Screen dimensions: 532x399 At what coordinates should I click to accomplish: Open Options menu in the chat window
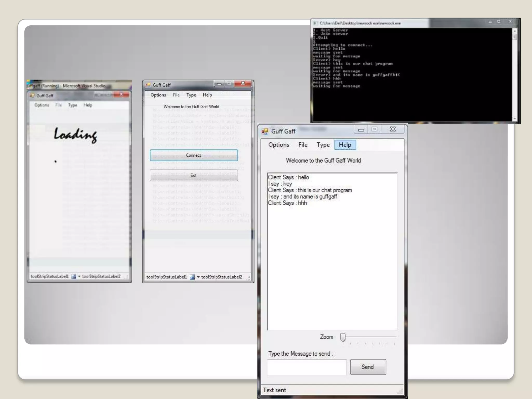[278, 145]
